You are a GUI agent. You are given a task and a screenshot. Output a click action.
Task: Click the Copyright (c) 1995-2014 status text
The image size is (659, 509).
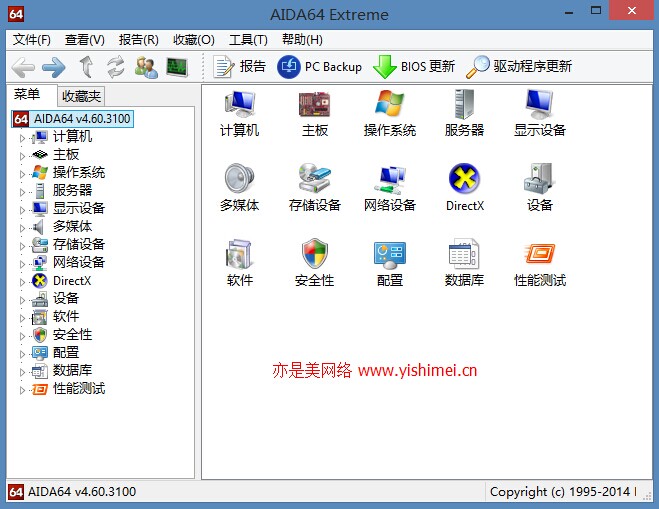pos(560,492)
